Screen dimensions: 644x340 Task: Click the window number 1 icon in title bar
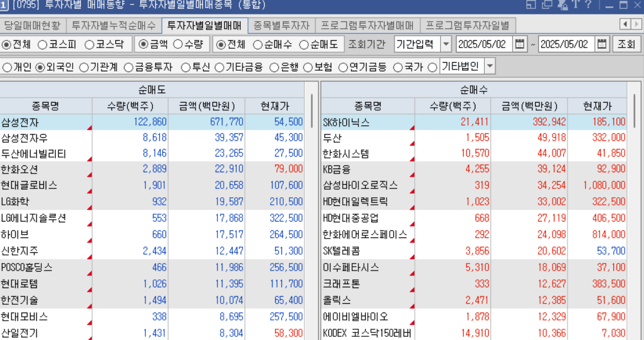click(3, 5)
